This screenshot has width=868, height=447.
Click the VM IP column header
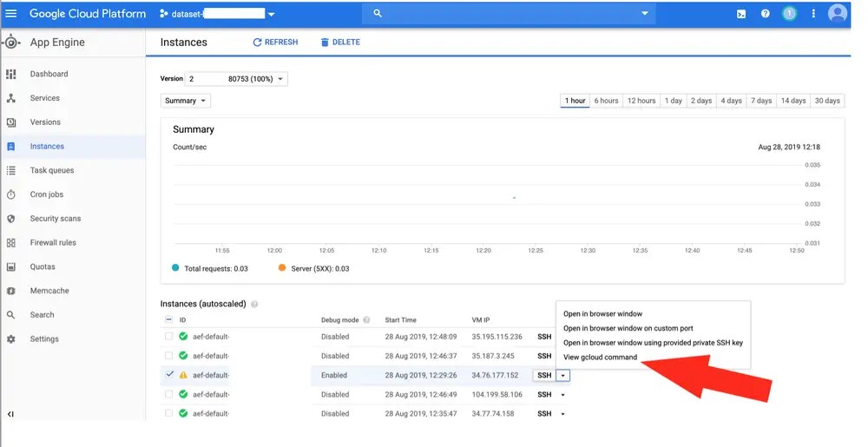481,319
